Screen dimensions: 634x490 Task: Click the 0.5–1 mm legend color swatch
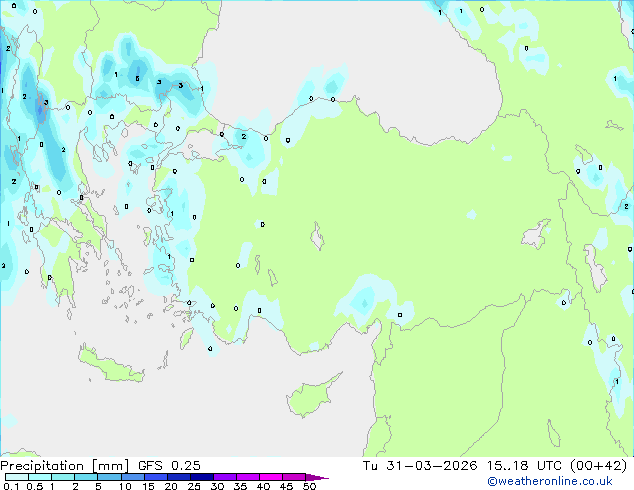[x=40, y=477]
